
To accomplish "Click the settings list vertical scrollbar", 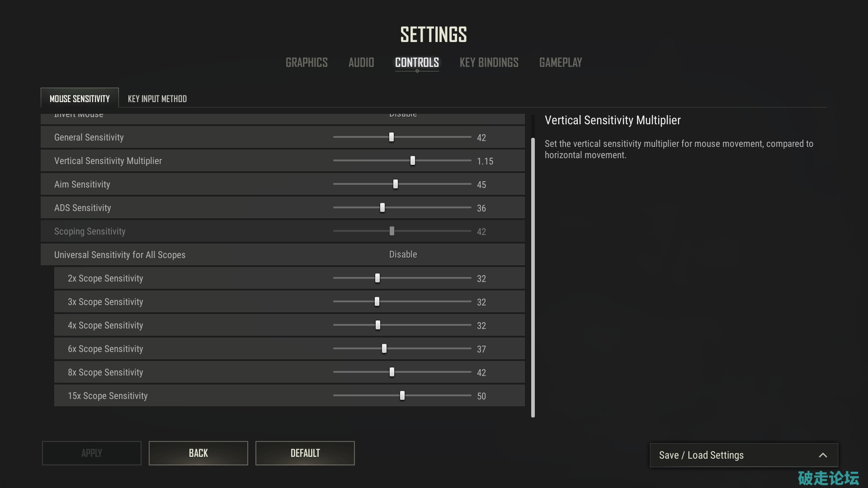I will pyautogui.click(x=533, y=276).
